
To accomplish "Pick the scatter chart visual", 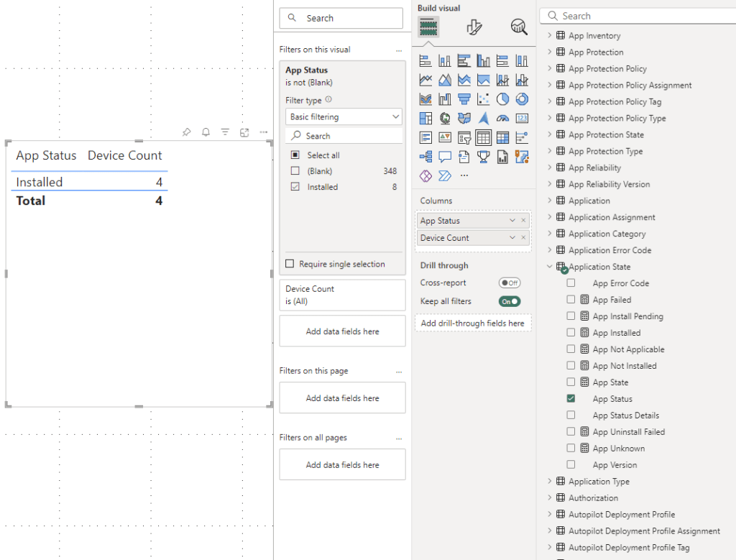I will (483, 99).
